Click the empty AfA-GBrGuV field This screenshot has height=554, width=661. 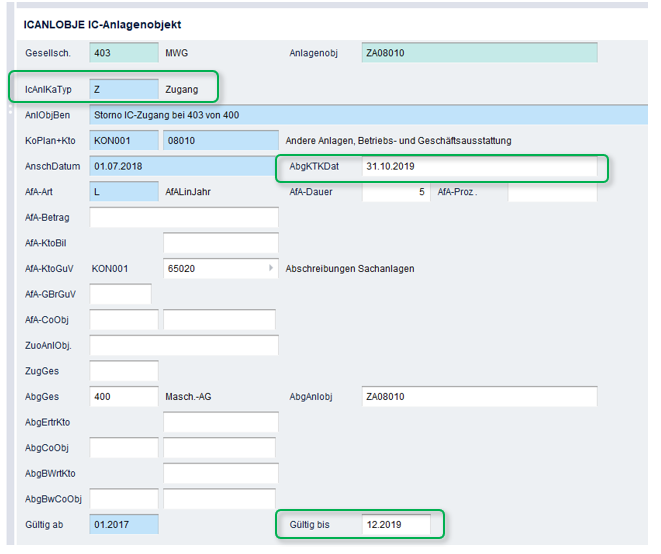click(x=121, y=294)
